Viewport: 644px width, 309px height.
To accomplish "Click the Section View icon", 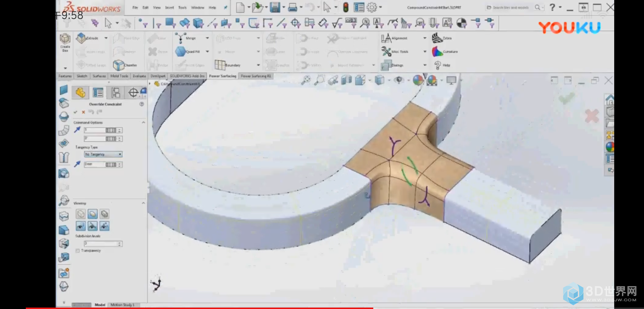I will click(x=346, y=80).
